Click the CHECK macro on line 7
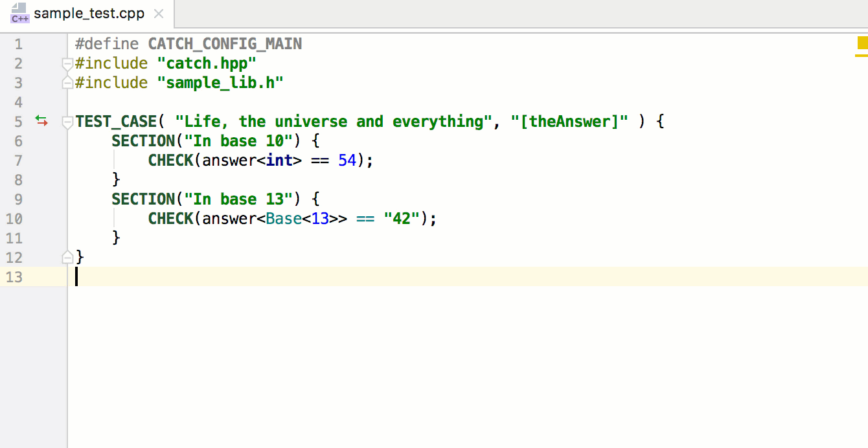 (x=170, y=160)
